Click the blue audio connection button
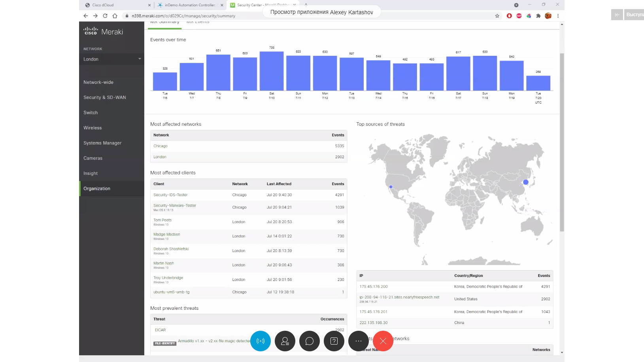Viewport: 644px width, 362px height. click(261, 341)
